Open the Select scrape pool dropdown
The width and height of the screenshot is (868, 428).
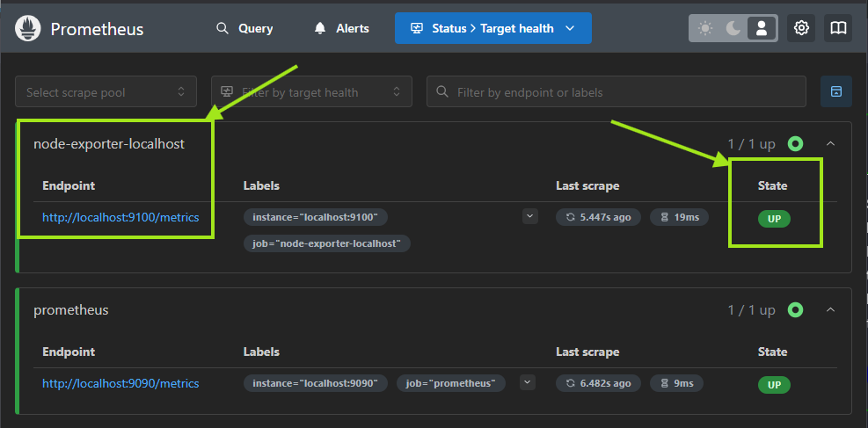[106, 91]
